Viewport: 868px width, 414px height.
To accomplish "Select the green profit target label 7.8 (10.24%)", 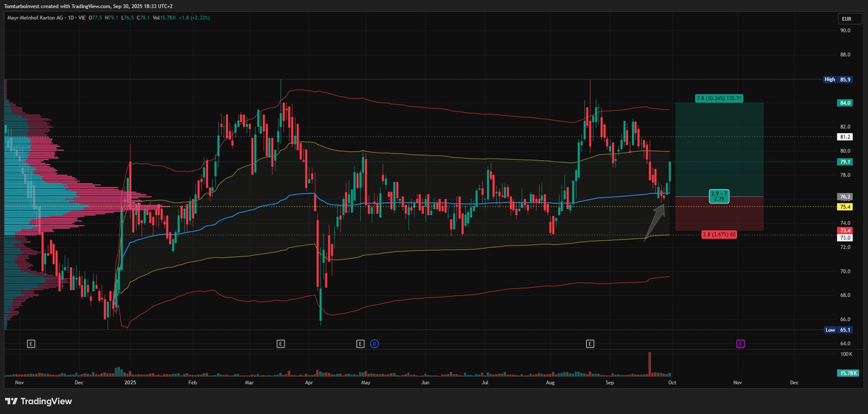I will pos(719,98).
